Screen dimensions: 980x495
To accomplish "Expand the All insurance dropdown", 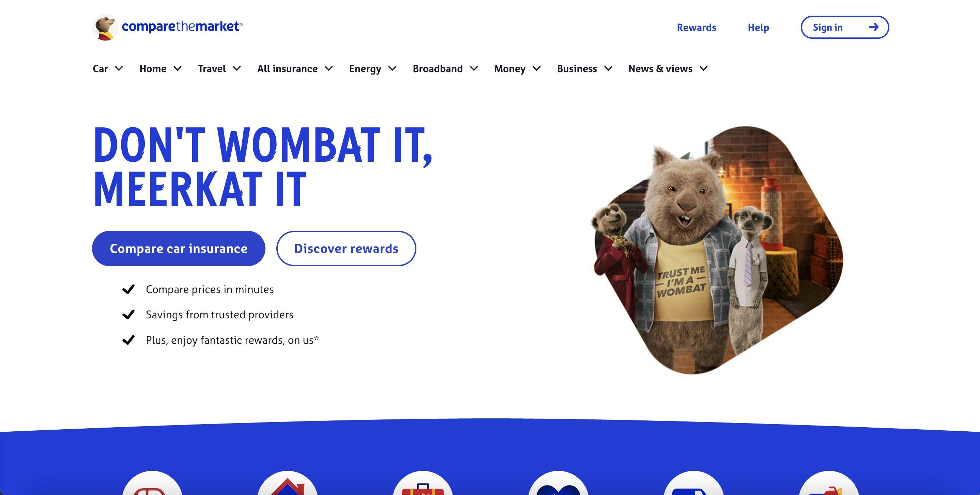I will [294, 68].
